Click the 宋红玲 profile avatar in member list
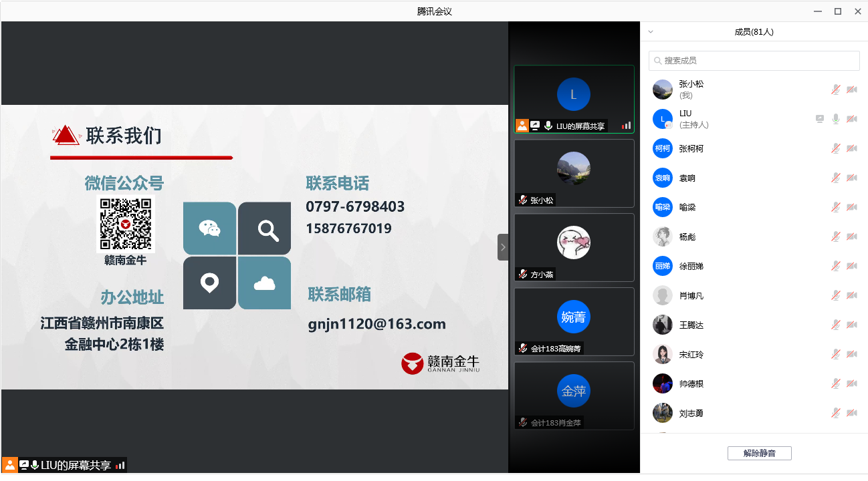This screenshot has height=481, width=868. (x=663, y=354)
